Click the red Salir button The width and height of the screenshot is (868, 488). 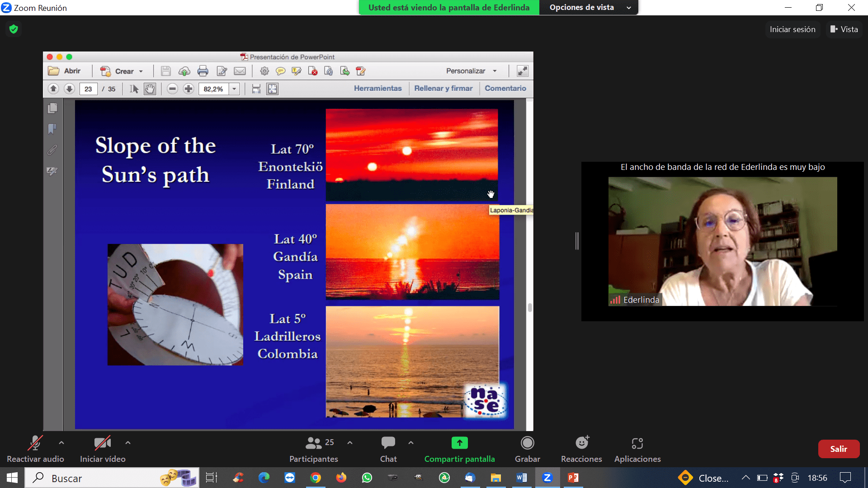click(839, 449)
